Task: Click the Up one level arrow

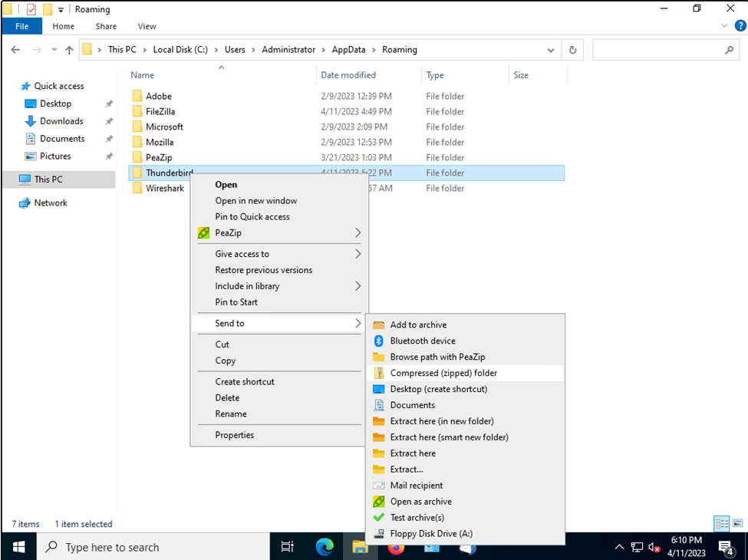Action: click(x=69, y=50)
